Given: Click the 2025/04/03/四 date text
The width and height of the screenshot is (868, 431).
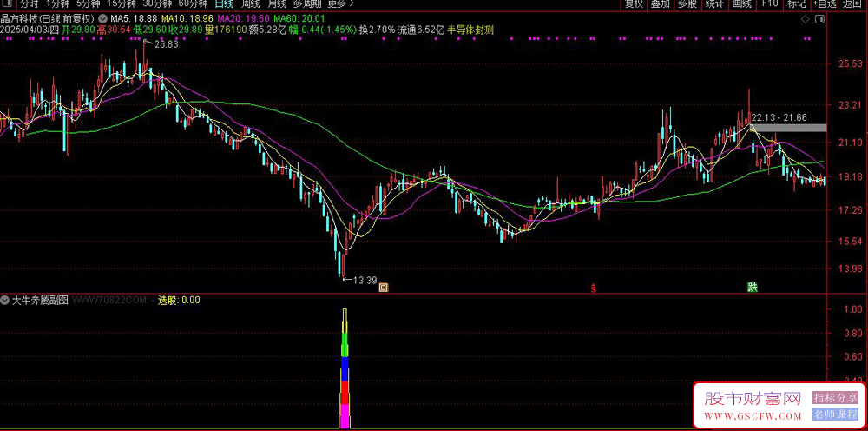Looking at the screenshot, I should (30, 30).
